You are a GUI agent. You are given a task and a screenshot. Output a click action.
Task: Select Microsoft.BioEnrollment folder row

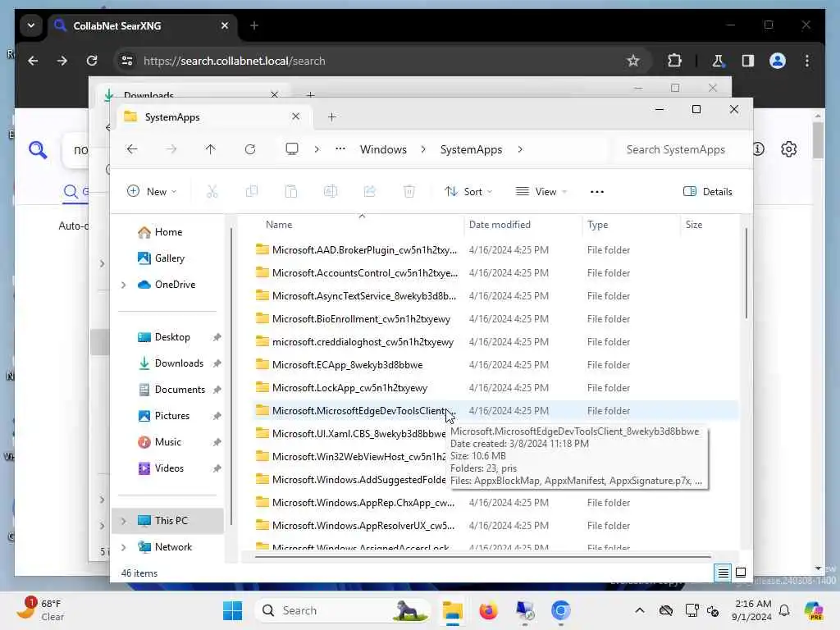[495, 319]
